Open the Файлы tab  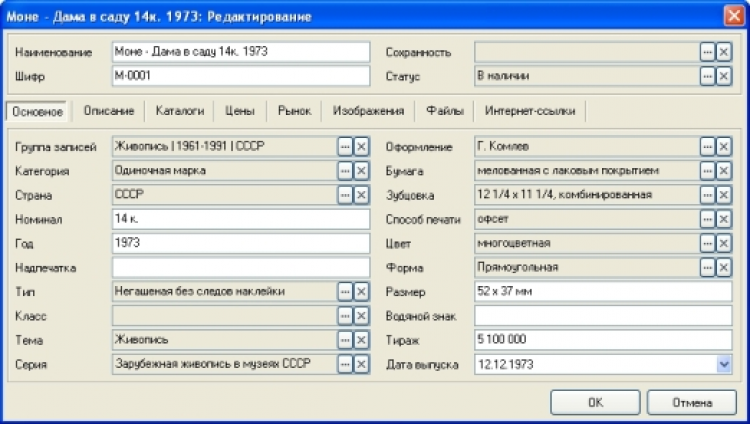click(x=445, y=111)
